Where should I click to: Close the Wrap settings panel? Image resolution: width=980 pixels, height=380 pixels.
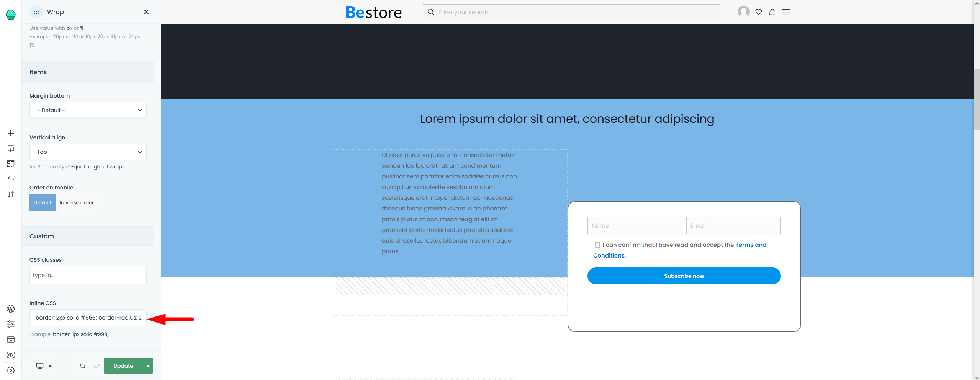[x=146, y=12]
